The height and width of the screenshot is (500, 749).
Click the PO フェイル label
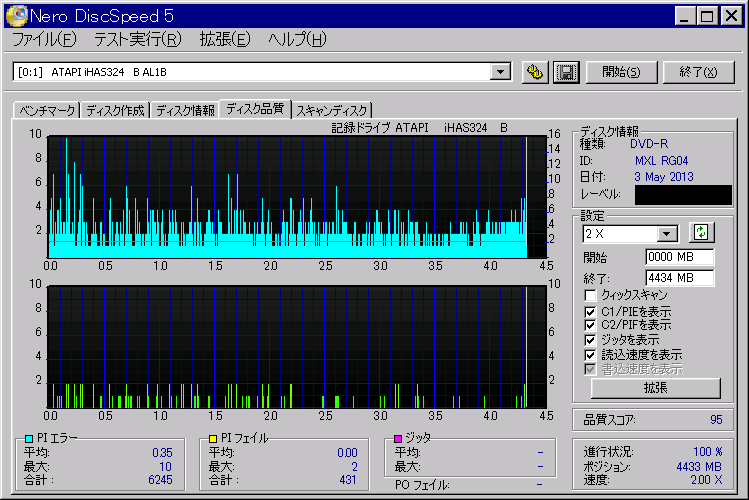(x=422, y=485)
